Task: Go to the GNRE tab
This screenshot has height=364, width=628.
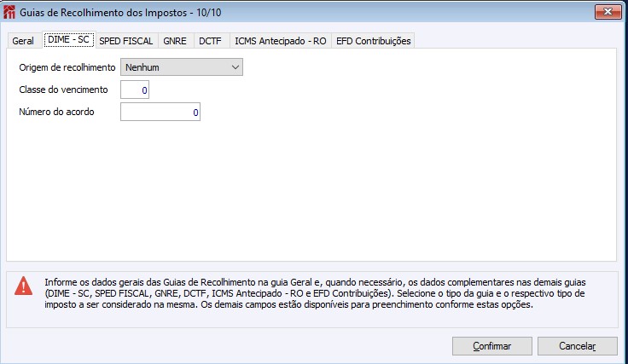Action: (176, 41)
